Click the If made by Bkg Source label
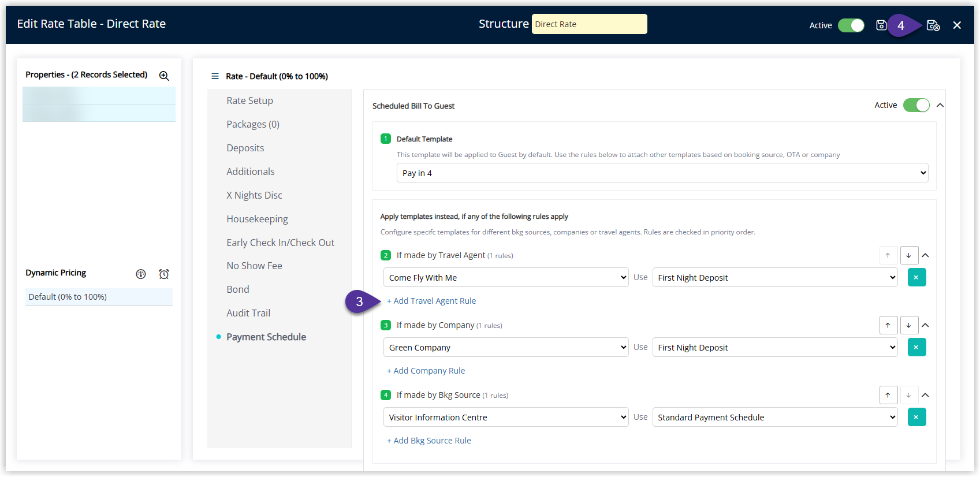This screenshot has width=980, height=477. [x=438, y=395]
